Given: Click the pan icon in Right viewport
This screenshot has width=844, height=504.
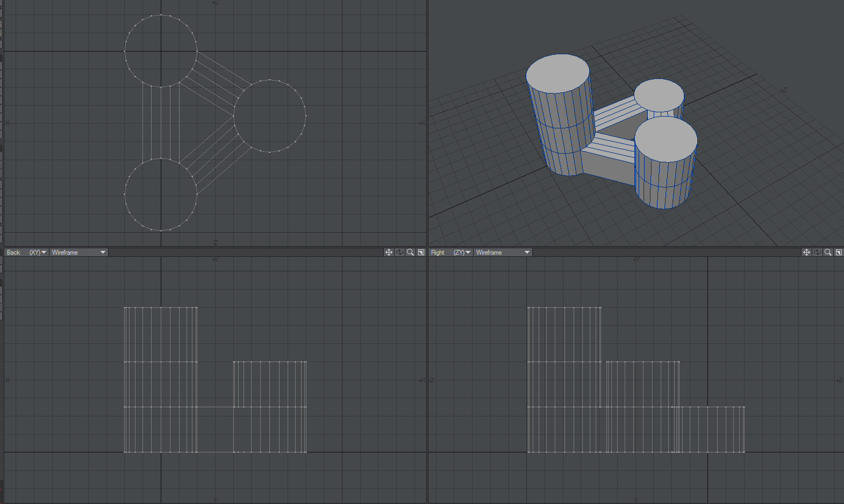Looking at the screenshot, I should 806,253.
